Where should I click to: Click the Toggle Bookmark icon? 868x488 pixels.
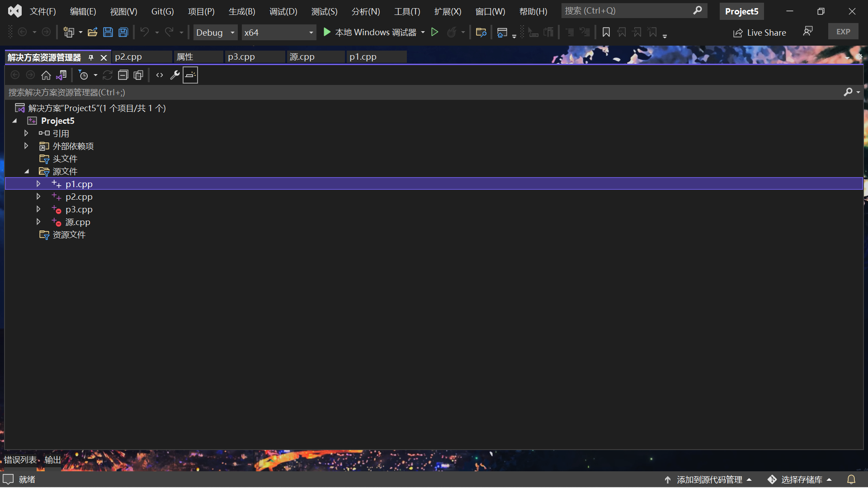pos(606,32)
